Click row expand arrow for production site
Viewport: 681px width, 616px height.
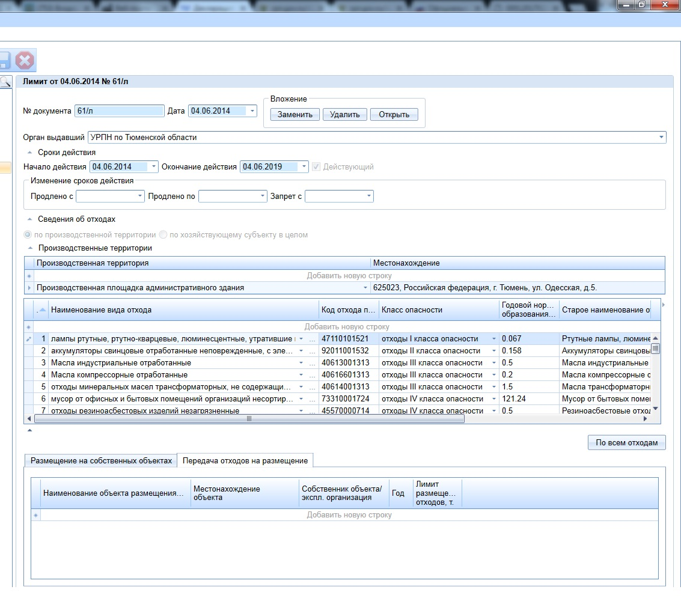tap(29, 288)
